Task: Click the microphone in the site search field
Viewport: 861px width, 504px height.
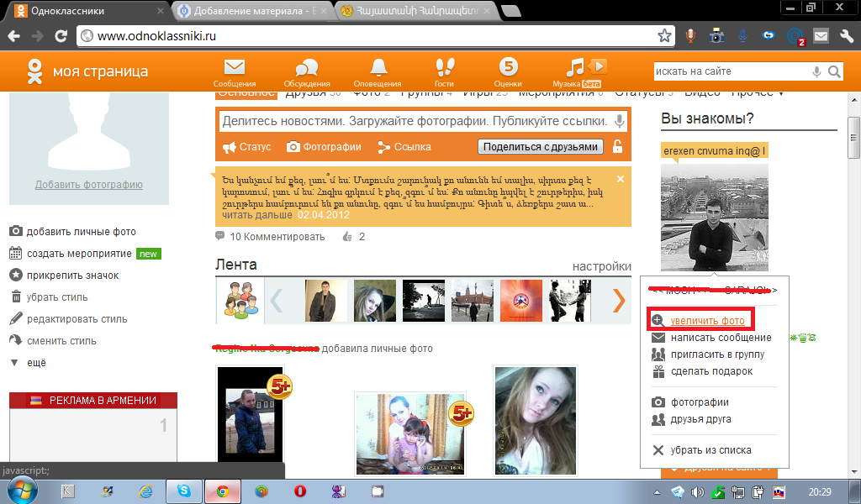Action: tap(816, 71)
